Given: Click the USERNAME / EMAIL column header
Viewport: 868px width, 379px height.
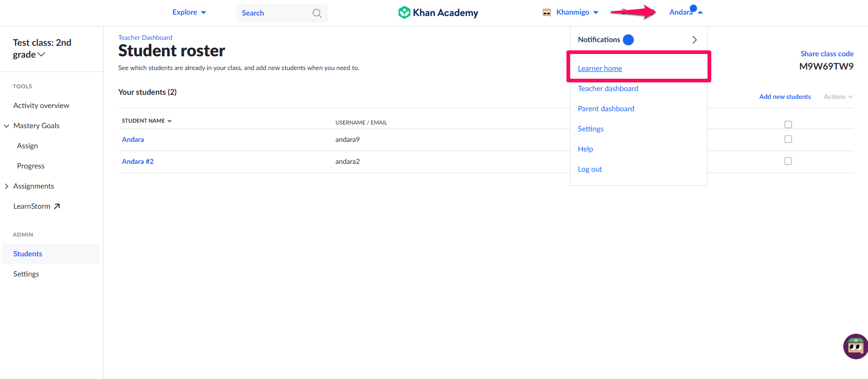Looking at the screenshot, I should [x=361, y=123].
